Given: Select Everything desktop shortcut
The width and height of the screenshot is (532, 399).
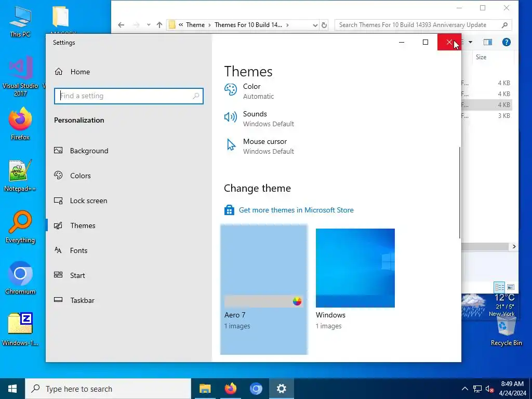Looking at the screenshot, I should [x=20, y=227].
